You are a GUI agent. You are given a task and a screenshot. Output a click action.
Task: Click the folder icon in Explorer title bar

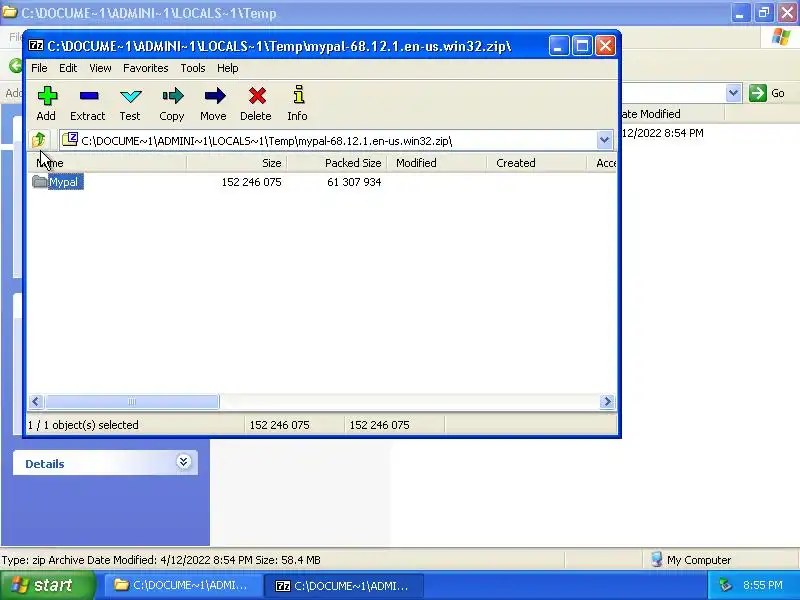pyautogui.click(x=9, y=12)
